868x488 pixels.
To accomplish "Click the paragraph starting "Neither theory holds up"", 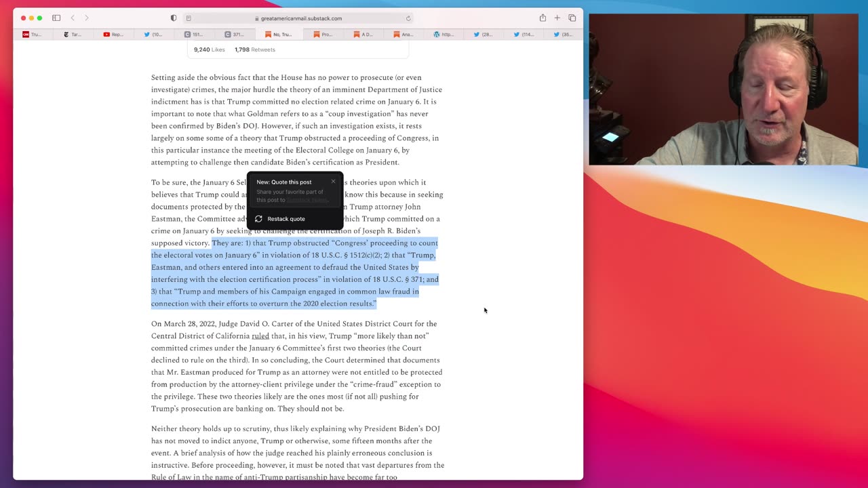I will (x=298, y=453).
